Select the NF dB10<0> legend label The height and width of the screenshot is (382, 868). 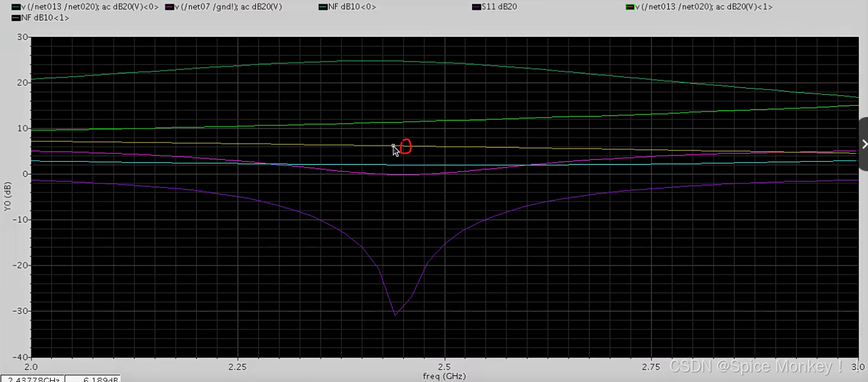point(353,7)
